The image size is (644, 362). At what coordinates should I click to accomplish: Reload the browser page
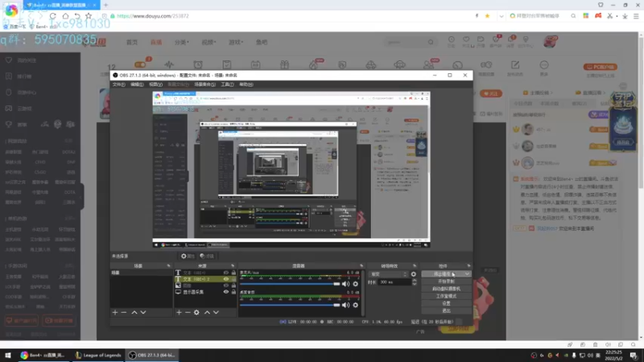53,16
